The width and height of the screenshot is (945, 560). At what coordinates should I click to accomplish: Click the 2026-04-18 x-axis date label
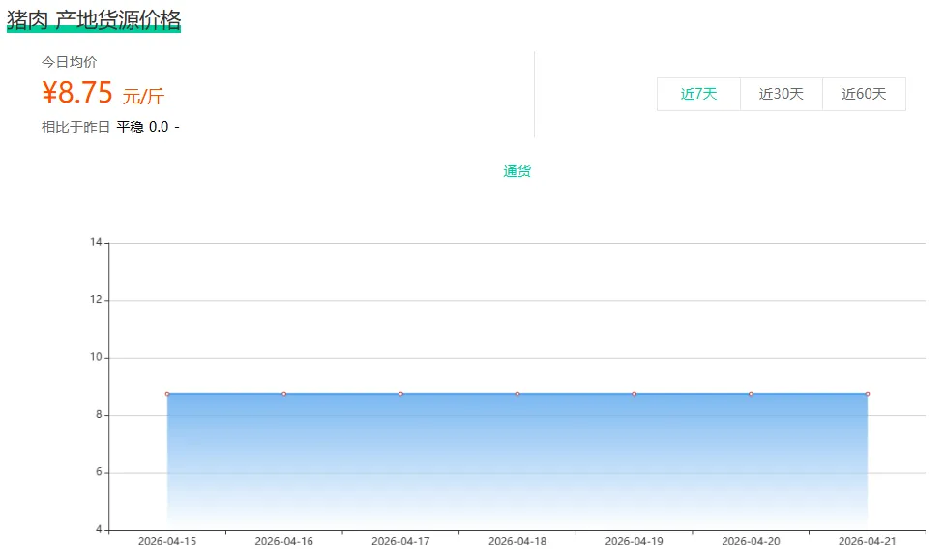click(517, 542)
